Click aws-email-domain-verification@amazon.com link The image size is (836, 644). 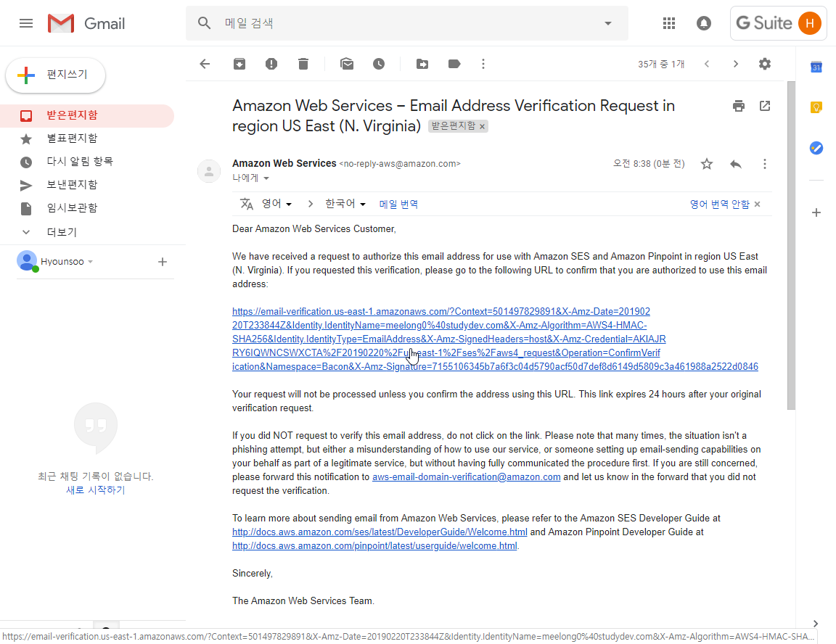click(466, 476)
